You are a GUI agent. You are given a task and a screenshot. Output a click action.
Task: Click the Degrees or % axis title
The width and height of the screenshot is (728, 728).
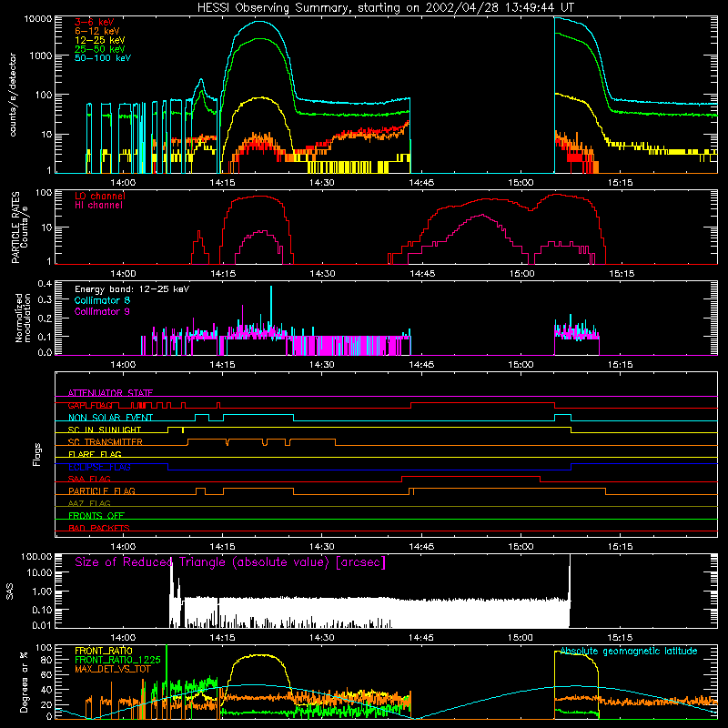[x=24, y=682]
